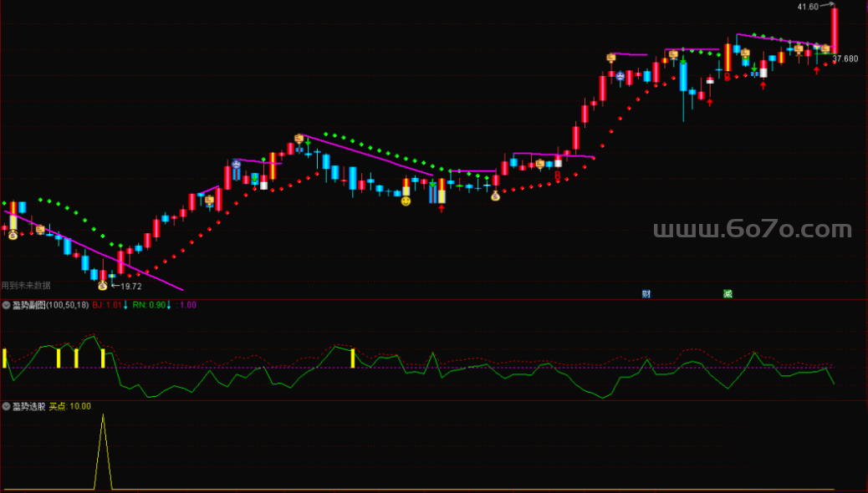Click the green 减 marker at chart bottom

point(728,293)
